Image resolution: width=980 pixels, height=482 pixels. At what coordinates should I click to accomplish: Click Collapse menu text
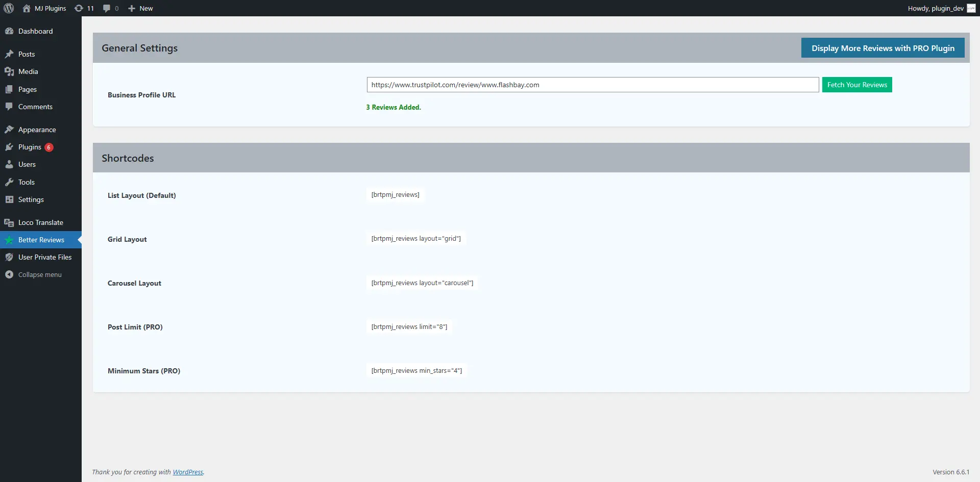coord(40,274)
